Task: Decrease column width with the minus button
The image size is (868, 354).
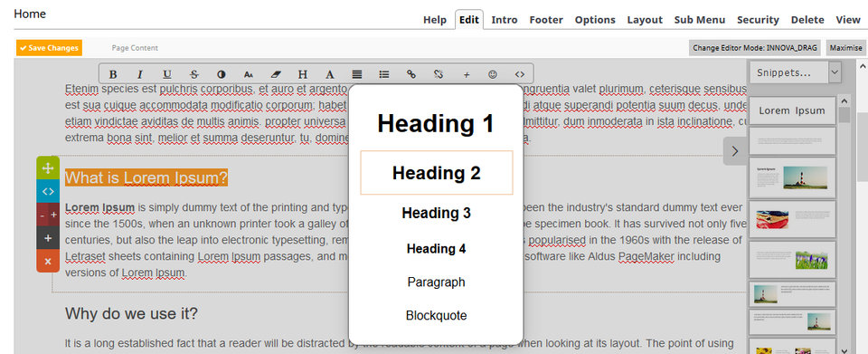Action: click(42, 215)
